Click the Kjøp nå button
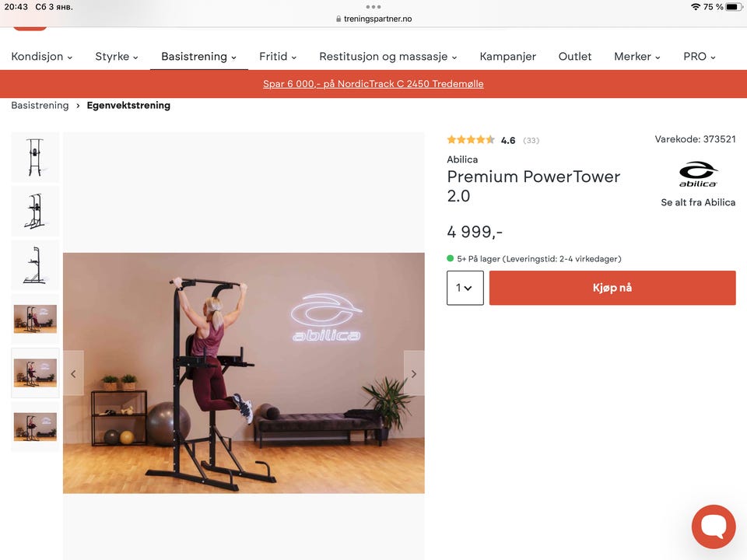The image size is (747, 560). coord(612,288)
